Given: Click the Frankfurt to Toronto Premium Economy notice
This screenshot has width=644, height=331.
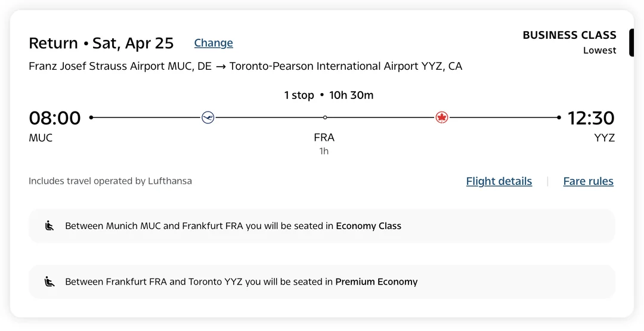Looking at the screenshot, I should point(241,281).
